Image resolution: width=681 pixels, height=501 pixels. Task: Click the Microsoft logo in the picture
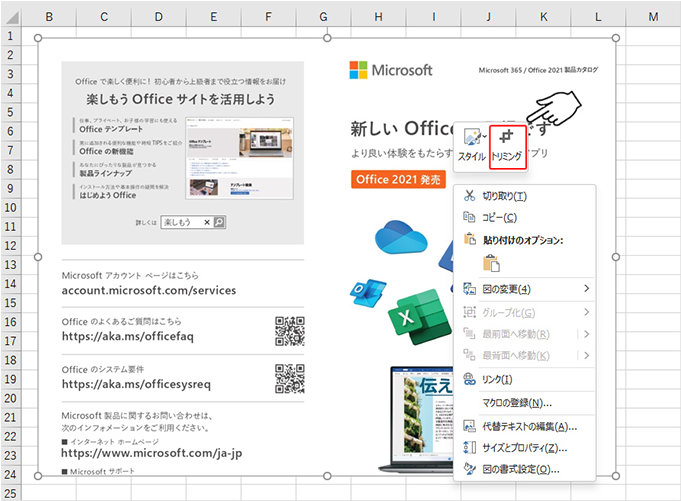click(x=391, y=70)
